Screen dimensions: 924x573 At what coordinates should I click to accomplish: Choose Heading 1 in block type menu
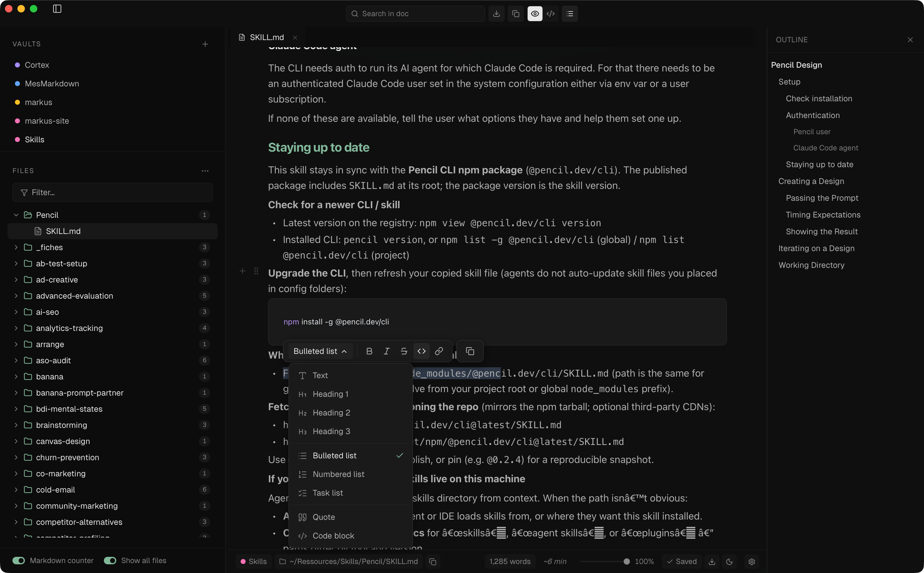(350, 394)
